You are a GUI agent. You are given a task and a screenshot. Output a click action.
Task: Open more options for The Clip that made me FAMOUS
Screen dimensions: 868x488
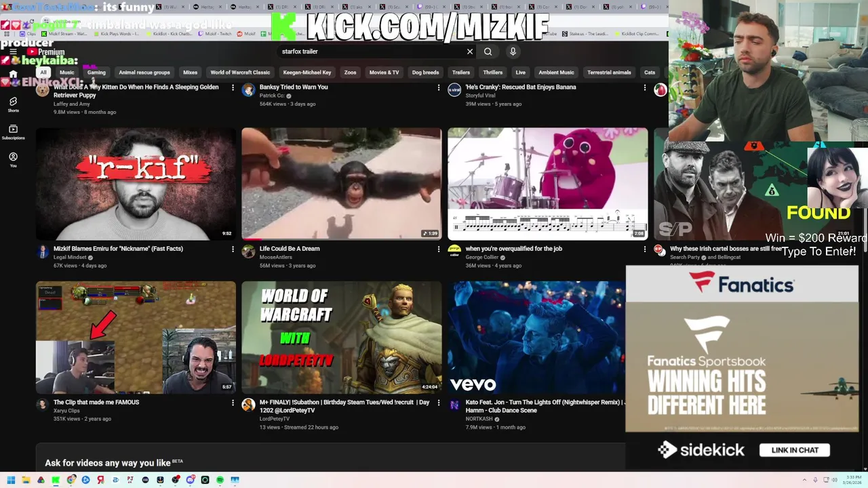[233, 403]
